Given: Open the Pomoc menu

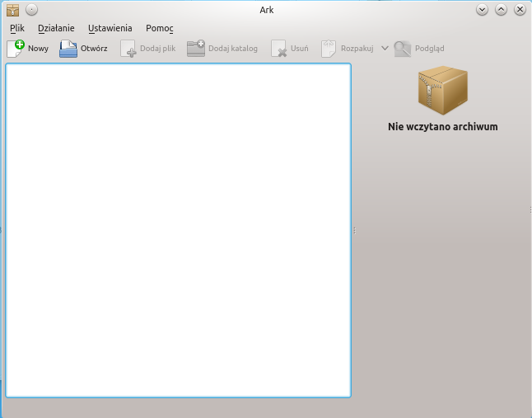Looking at the screenshot, I should 160,28.
